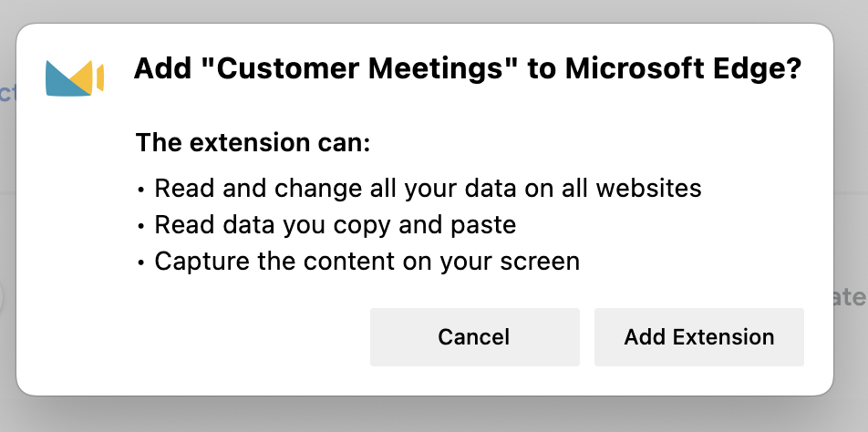Click the blue envelope part of the logo
The image size is (868, 432).
(x=64, y=80)
